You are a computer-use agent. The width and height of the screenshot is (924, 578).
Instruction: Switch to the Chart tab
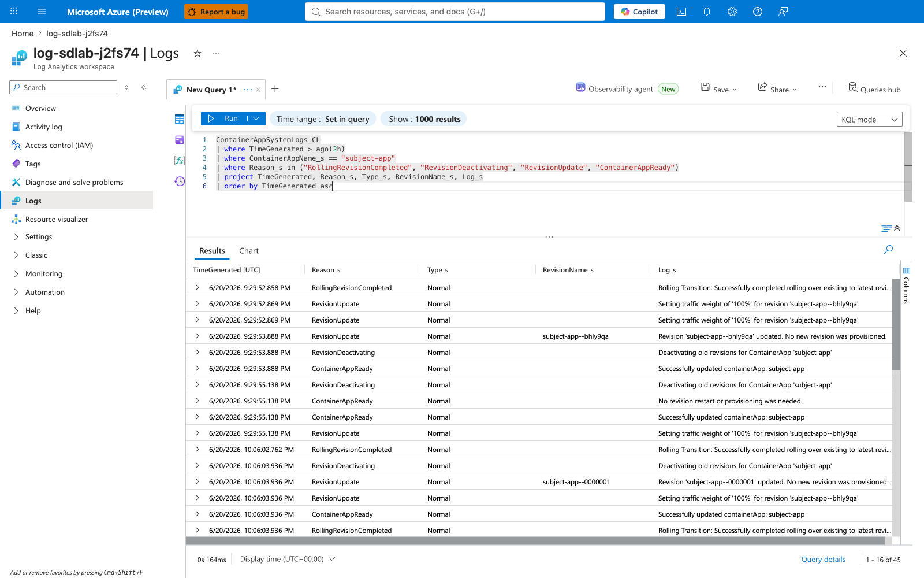(x=249, y=251)
